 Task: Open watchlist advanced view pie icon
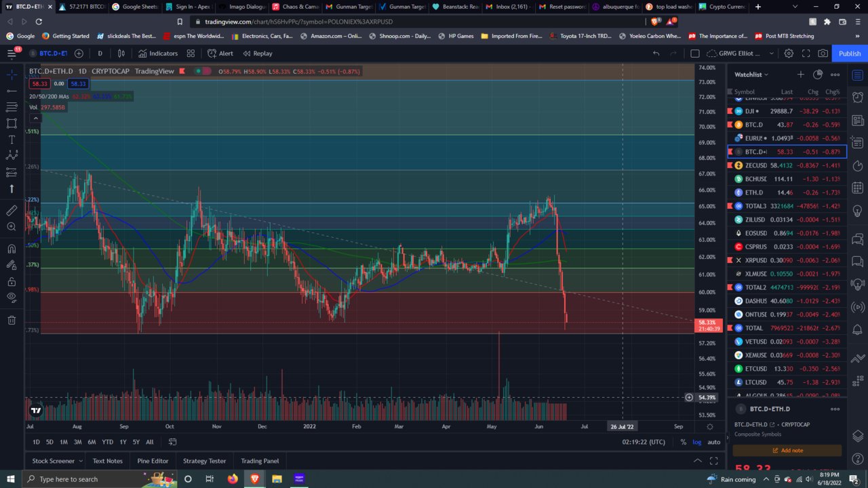click(818, 75)
